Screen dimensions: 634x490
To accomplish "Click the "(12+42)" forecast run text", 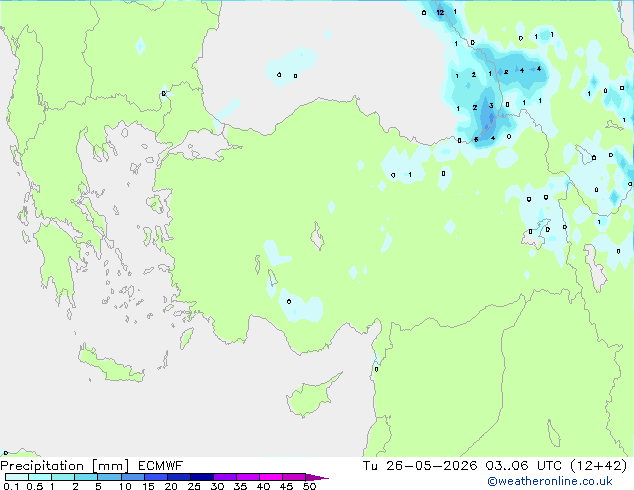I will coord(599,466).
